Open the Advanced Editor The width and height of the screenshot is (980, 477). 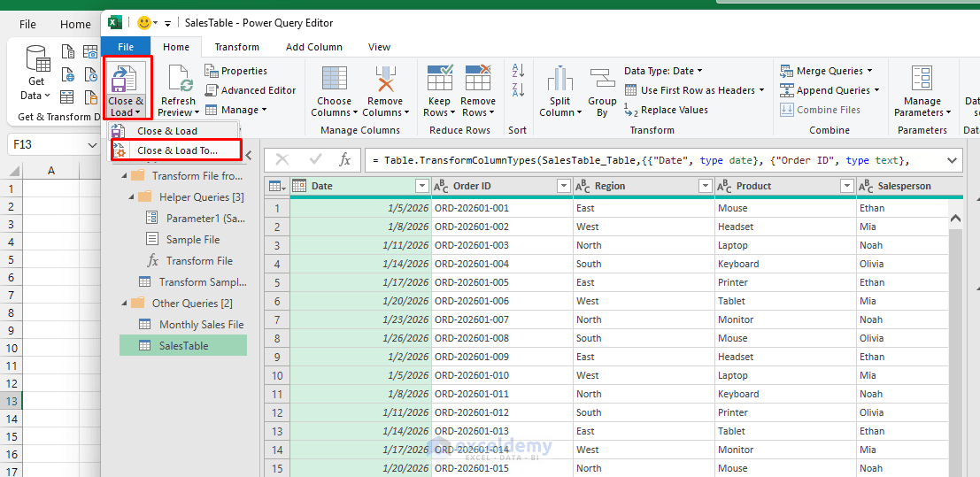tap(251, 90)
